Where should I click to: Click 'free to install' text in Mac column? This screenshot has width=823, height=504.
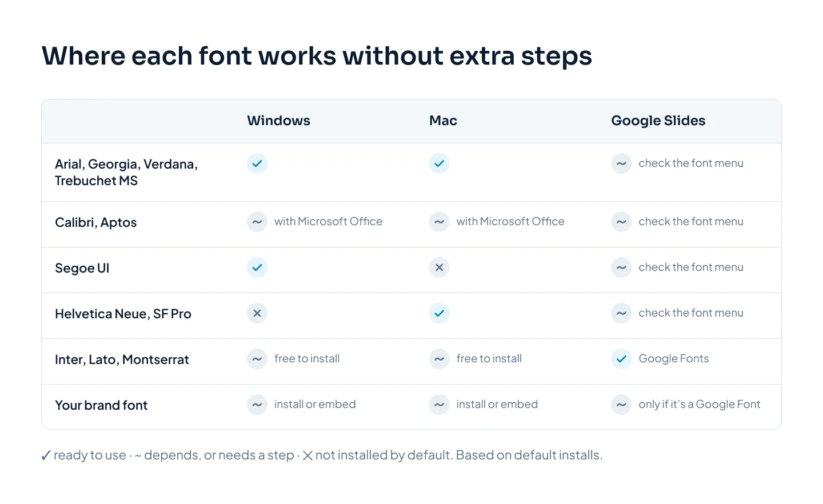[489, 358]
